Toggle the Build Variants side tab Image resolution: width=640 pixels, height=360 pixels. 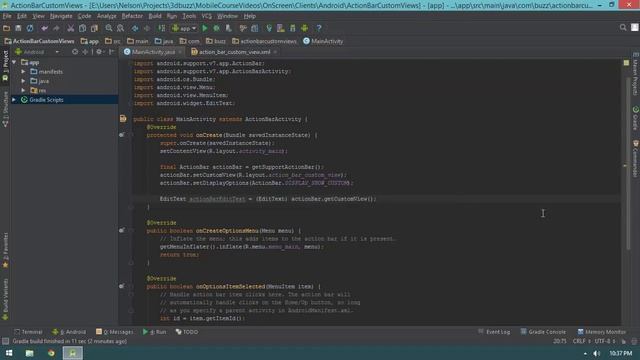tap(5, 299)
